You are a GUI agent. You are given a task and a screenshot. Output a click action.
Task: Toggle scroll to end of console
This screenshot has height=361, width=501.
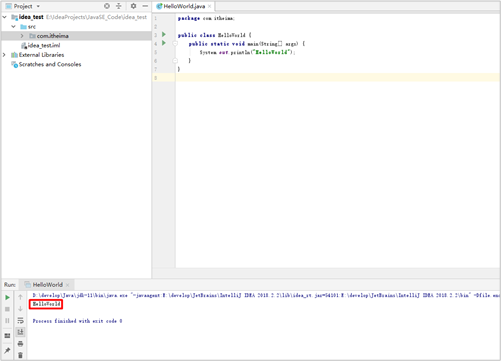[x=20, y=332]
